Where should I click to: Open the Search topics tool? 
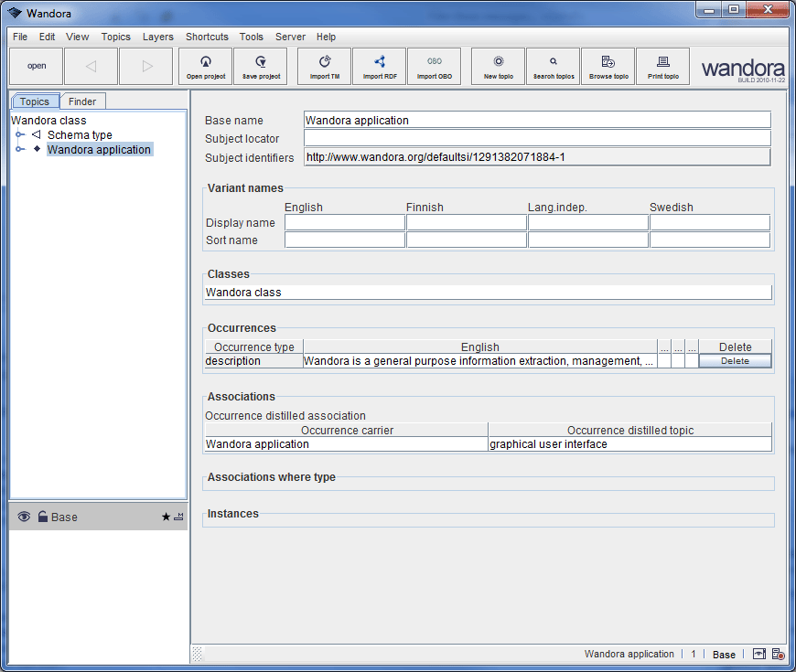553,66
